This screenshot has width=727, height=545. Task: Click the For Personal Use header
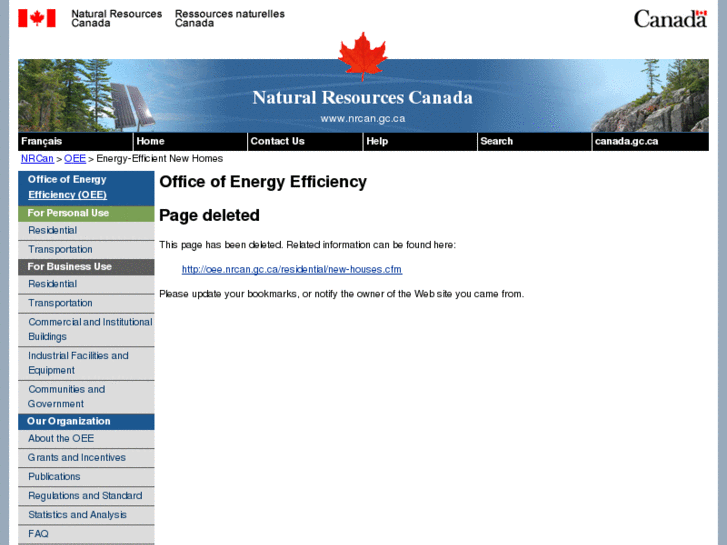pos(86,213)
